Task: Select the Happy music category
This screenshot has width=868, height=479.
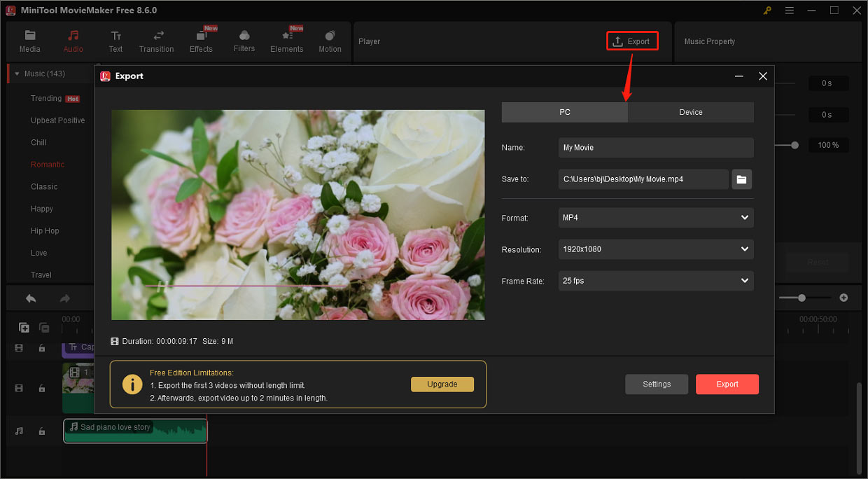Action: (x=42, y=209)
